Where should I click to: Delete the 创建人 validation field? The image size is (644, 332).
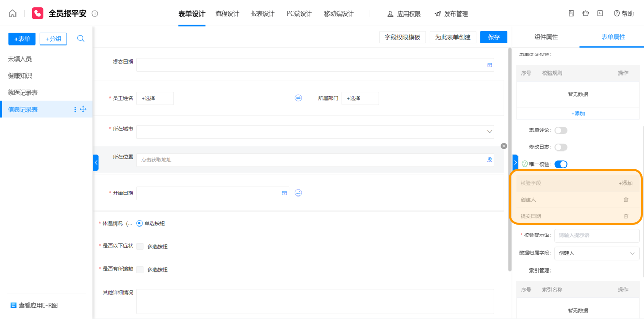click(625, 200)
